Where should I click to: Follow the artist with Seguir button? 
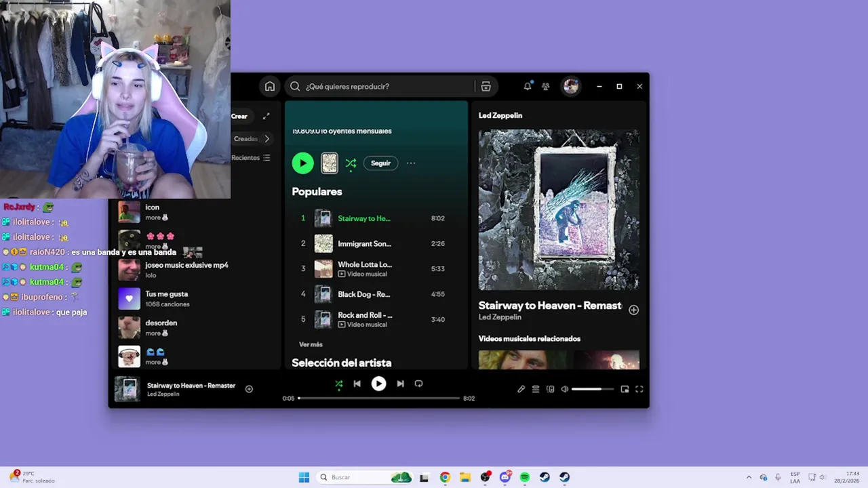click(x=380, y=163)
